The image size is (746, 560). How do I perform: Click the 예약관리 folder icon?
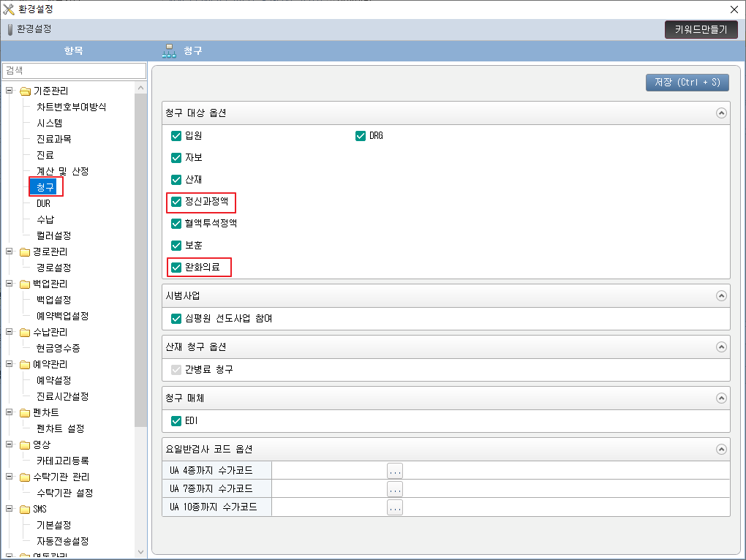tap(25, 365)
